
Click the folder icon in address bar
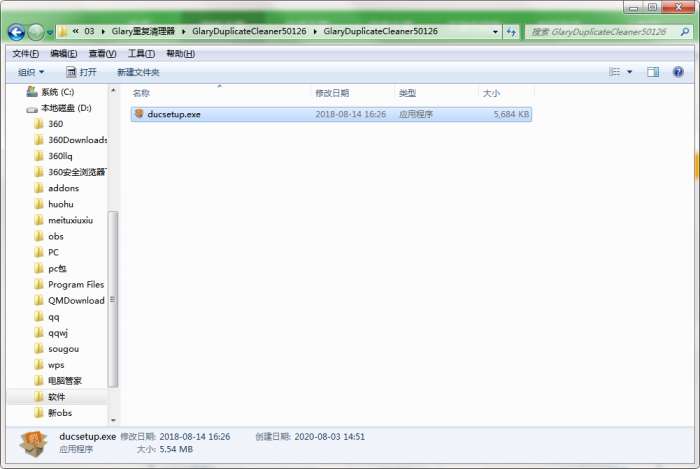coord(63,31)
